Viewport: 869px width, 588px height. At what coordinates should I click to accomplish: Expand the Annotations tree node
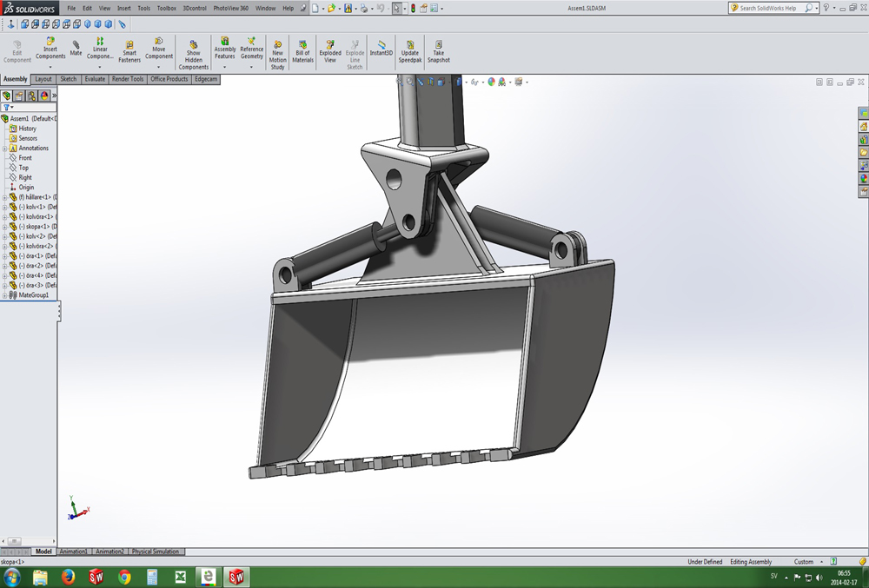(x=4, y=149)
